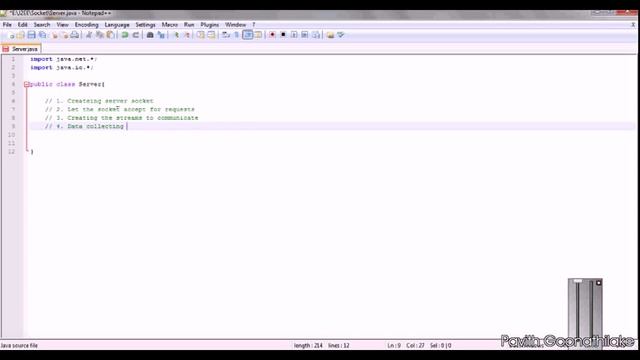This screenshot has width=640, height=360.
Task: Open the Language menu
Action: (x=117, y=25)
